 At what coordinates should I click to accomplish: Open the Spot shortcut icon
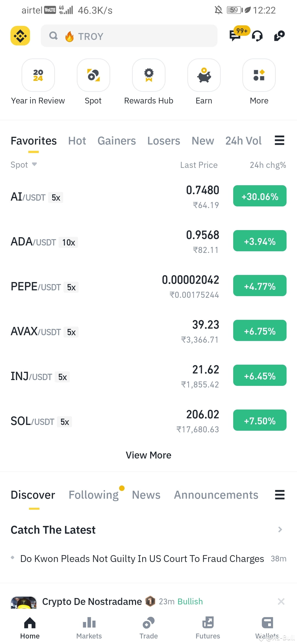(x=94, y=75)
